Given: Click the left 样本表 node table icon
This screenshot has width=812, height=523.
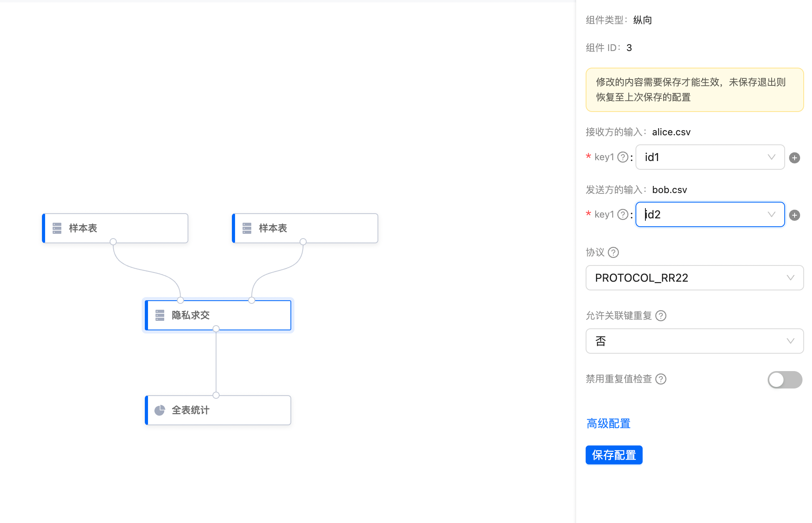Looking at the screenshot, I should pos(57,228).
